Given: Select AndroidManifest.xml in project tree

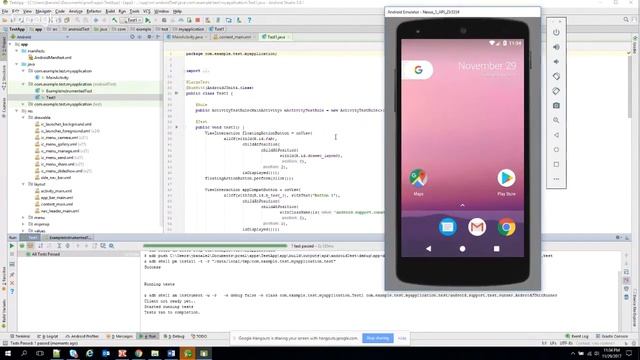Looking at the screenshot, I should tap(50, 58).
